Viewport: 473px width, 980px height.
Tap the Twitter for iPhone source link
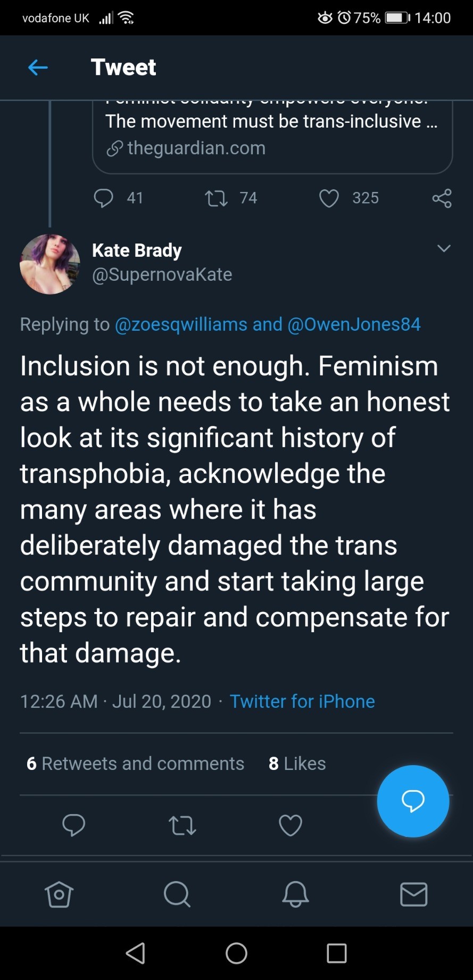302,701
